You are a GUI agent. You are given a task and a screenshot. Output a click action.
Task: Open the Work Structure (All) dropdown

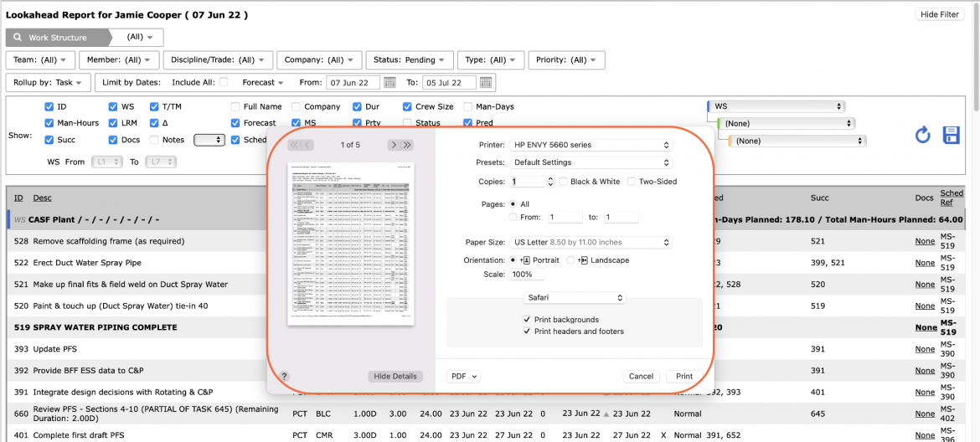click(139, 38)
